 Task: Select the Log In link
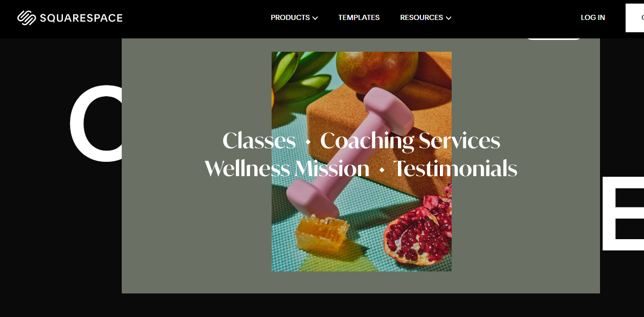point(593,17)
